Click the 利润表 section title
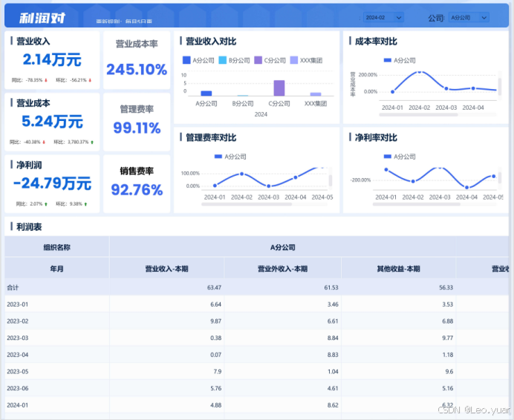The image size is (514, 420). click(x=29, y=227)
